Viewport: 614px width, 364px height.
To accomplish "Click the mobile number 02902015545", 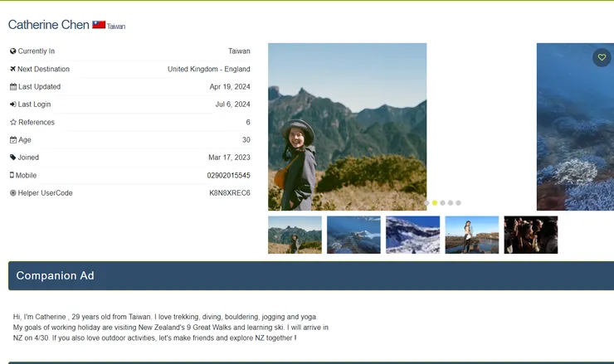I will pyautogui.click(x=228, y=175).
